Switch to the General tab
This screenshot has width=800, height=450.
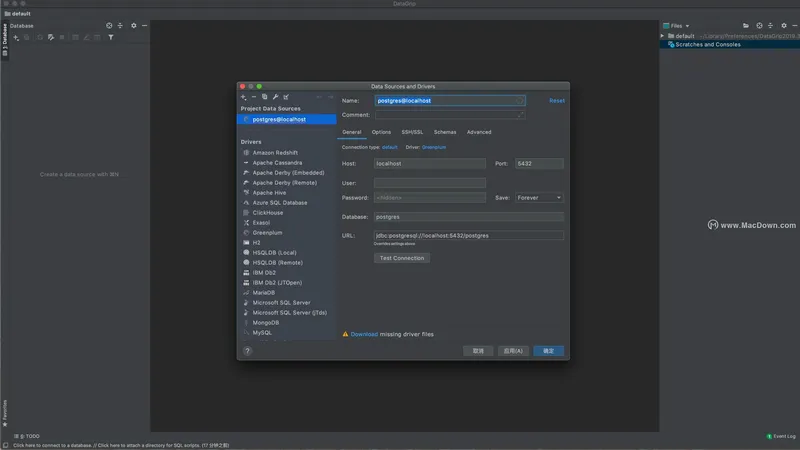(352, 132)
